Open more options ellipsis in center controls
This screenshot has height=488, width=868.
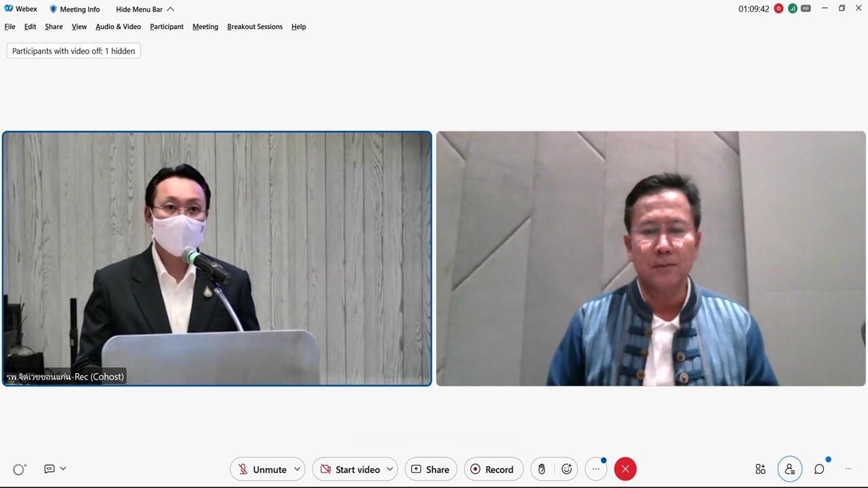(x=596, y=469)
